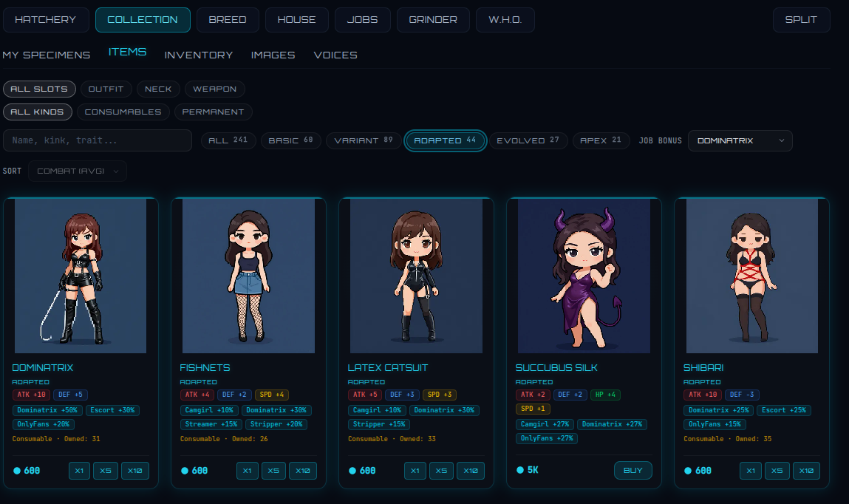The width and height of the screenshot is (849, 504).
Task: Click the coin icon on Fishnets price
Action: click(x=185, y=471)
